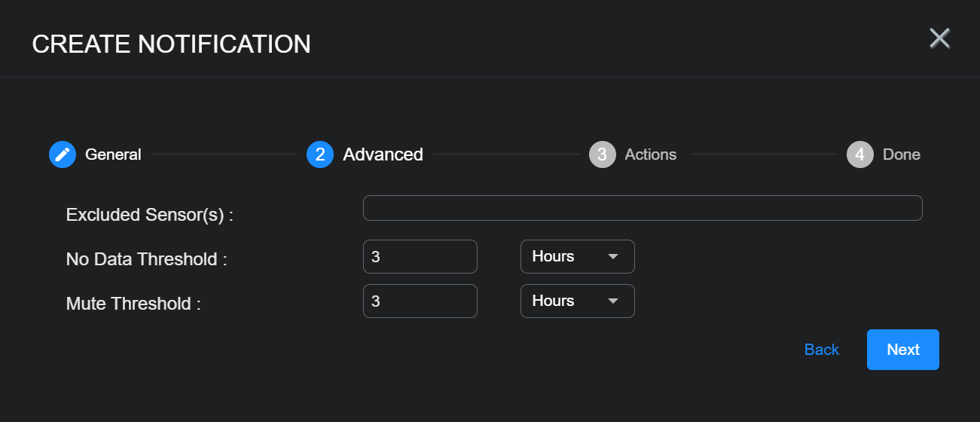980x422 pixels.
Task: Close the Create Notification dialog
Action: click(x=939, y=38)
